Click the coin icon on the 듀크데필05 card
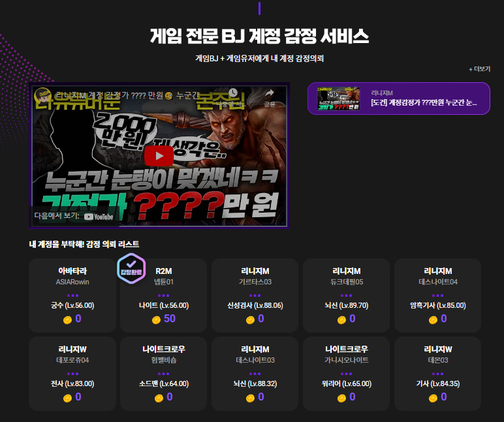This screenshot has width=504, height=422. 341,320
